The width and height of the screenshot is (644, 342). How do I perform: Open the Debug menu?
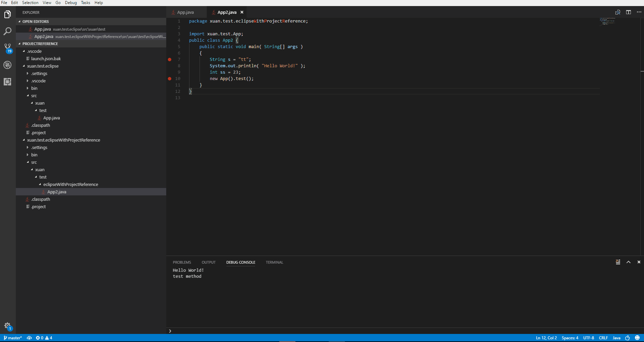[71, 3]
